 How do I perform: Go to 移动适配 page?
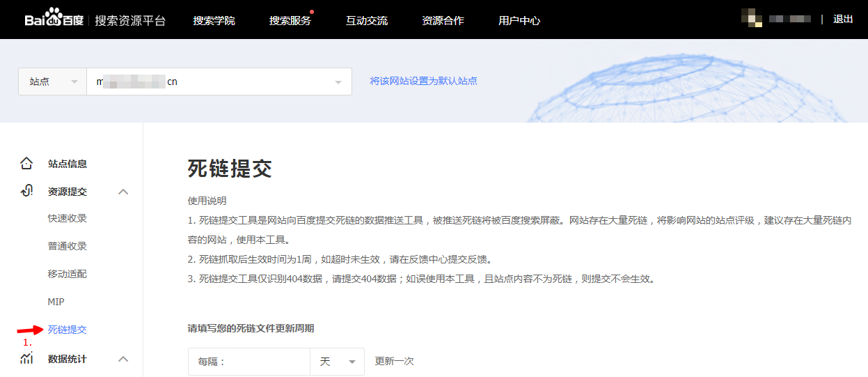click(68, 274)
